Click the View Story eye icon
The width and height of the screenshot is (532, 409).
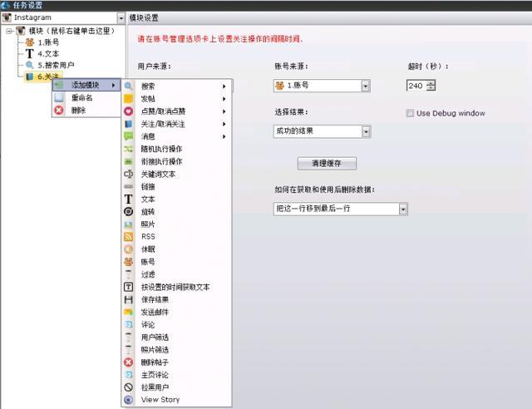tap(128, 400)
